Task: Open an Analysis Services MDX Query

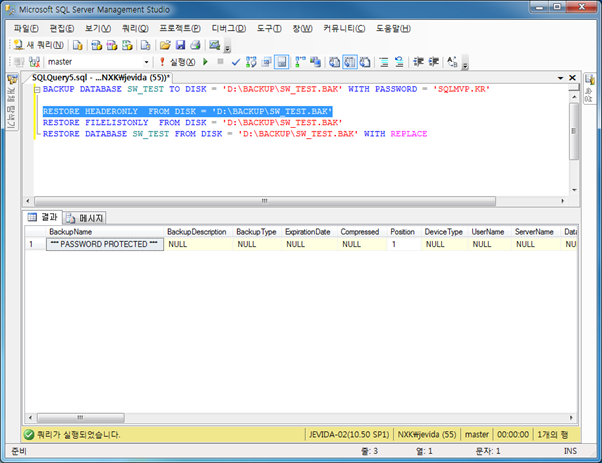Action: tap(96, 45)
